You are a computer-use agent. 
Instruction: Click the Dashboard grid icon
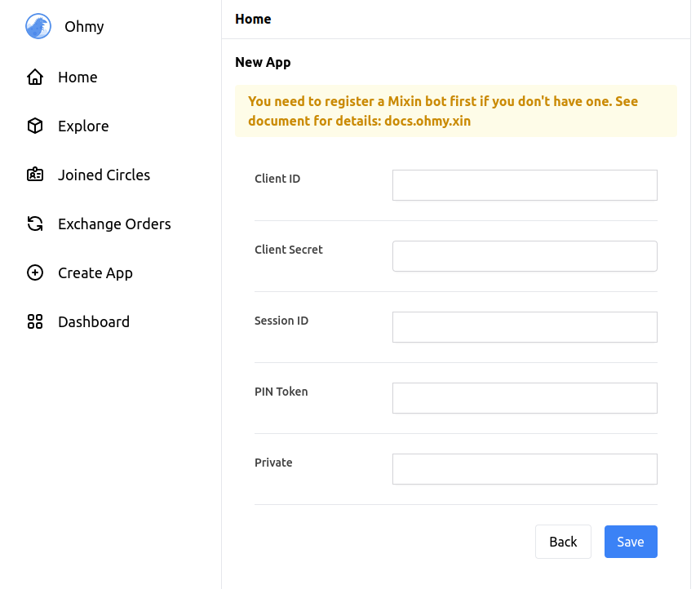click(35, 322)
